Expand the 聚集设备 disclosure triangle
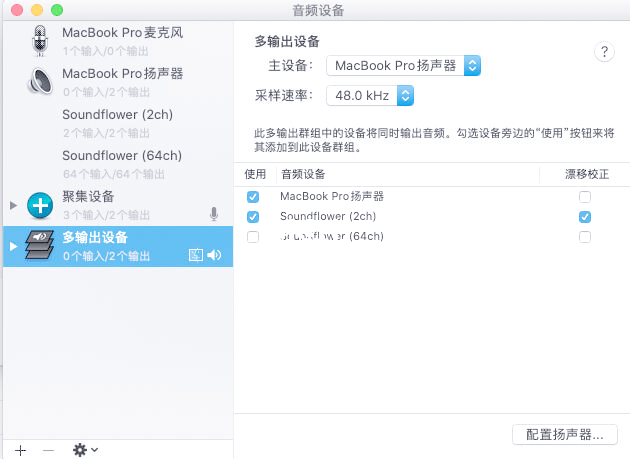Image resolution: width=630 pixels, height=459 pixels. (x=13, y=205)
